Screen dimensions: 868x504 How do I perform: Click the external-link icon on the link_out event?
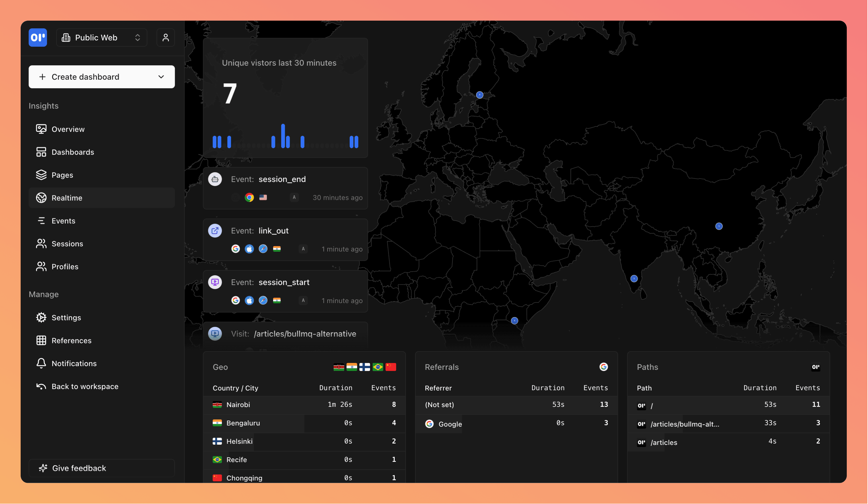215,231
